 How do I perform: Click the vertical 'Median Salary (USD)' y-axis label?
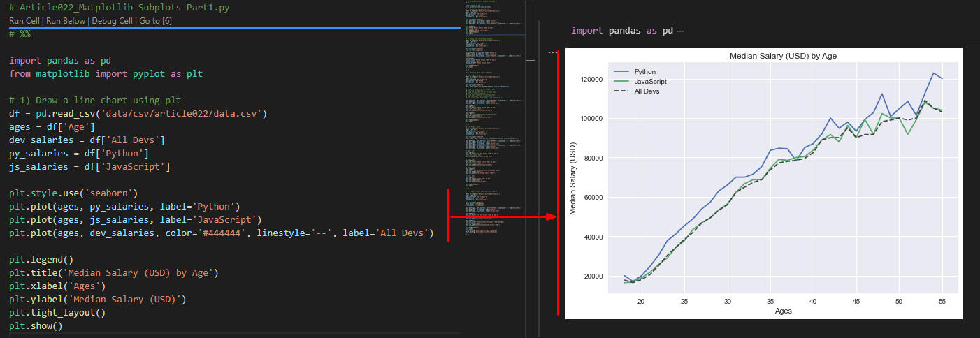(573, 177)
